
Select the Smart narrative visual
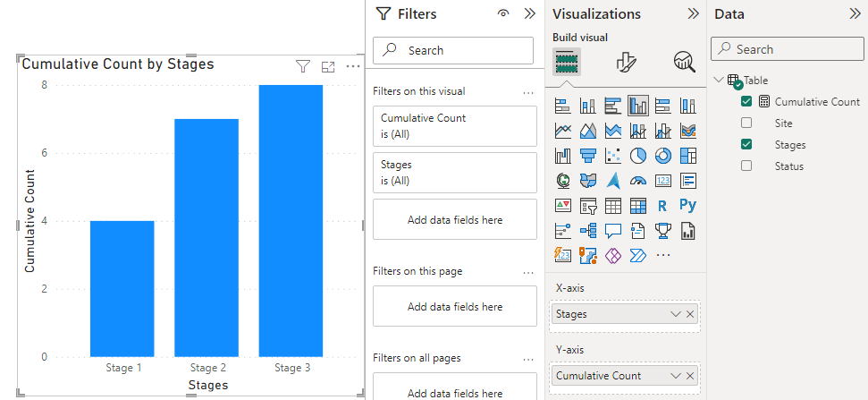pos(638,231)
